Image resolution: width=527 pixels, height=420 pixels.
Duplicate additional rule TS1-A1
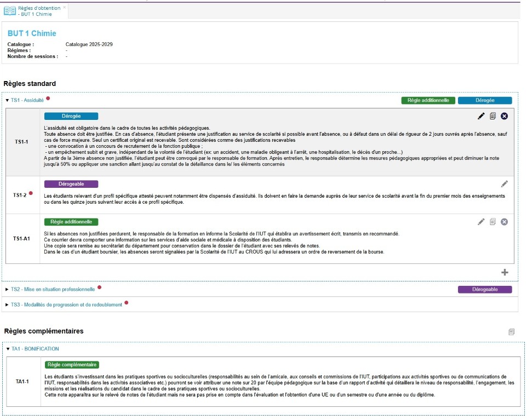[x=492, y=222]
